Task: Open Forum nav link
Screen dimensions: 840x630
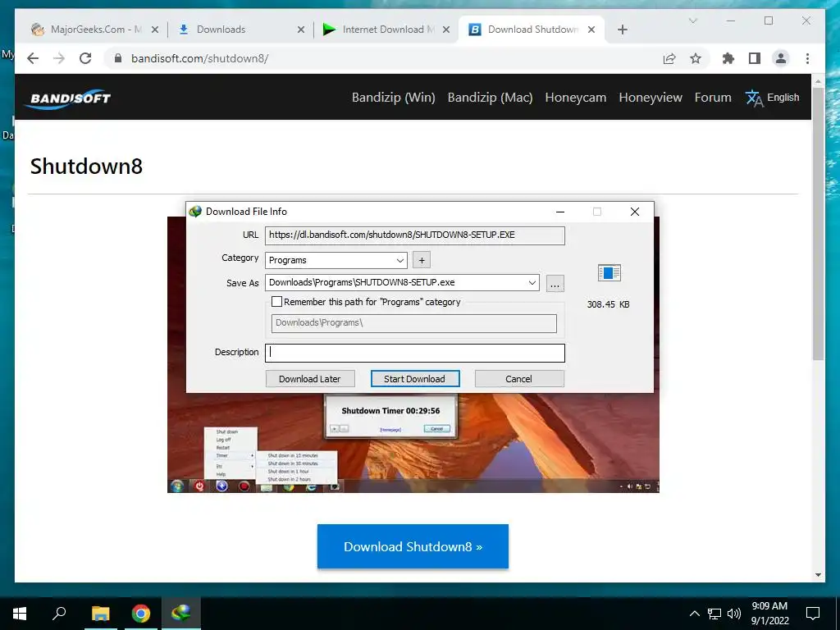Action: [713, 98]
